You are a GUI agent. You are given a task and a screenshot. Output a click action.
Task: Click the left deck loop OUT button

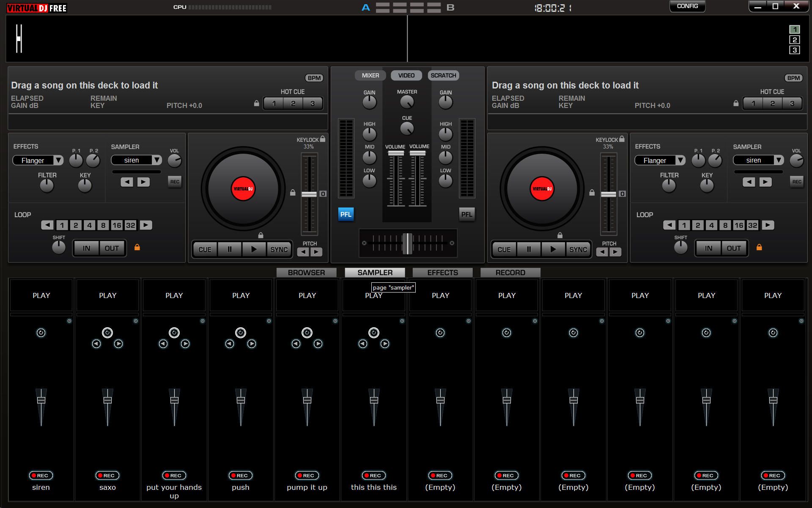pyautogui.click(x=112, y=248)
